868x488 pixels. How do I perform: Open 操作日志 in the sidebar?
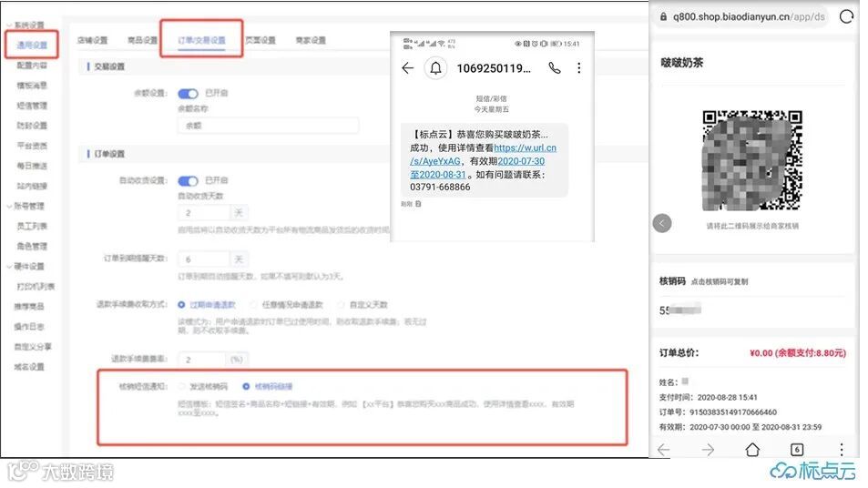(29, 327)
